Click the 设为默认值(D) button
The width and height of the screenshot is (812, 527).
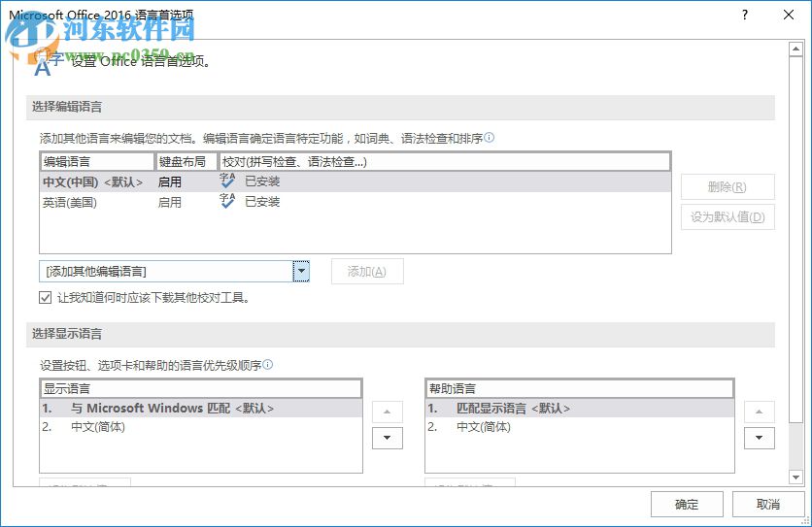coord(727,216)
